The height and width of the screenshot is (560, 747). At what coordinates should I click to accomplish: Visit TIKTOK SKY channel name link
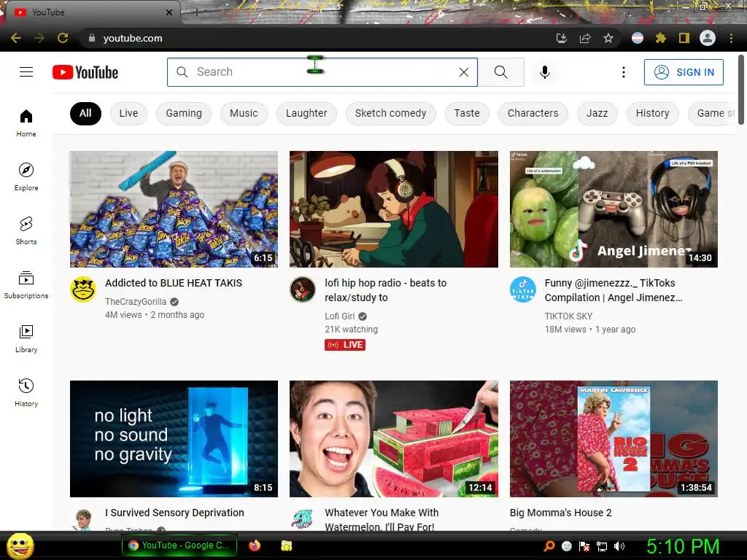point(568,316)
